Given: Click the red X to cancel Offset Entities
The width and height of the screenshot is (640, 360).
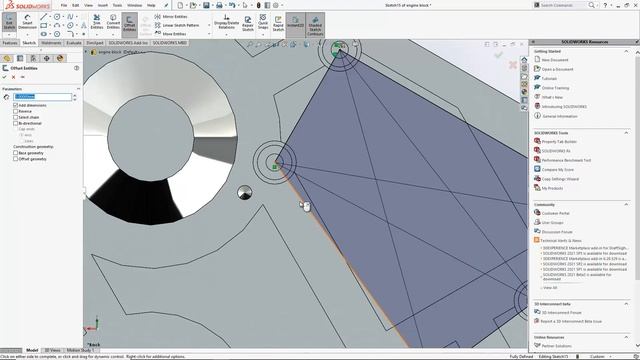Looking at the screenshot, I should tap(13, 77).
